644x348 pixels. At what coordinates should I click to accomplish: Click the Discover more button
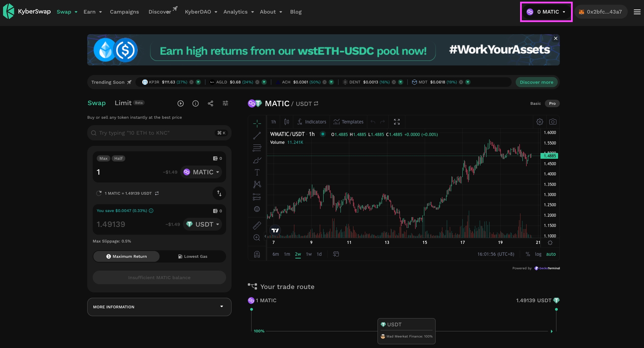point(536,82)
